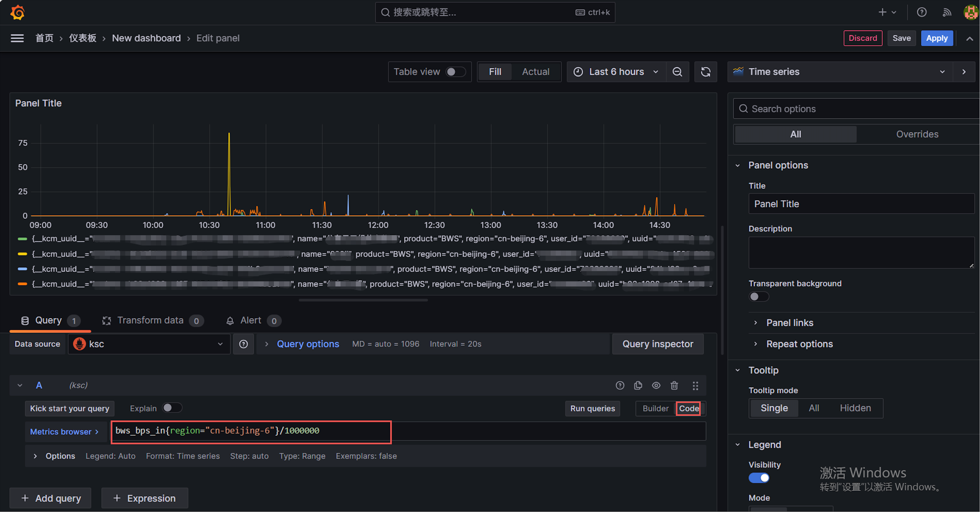Viewport: 980px width, 512px height.
Task: Turn off legend Visibility toggle
Action: [759, 478]
